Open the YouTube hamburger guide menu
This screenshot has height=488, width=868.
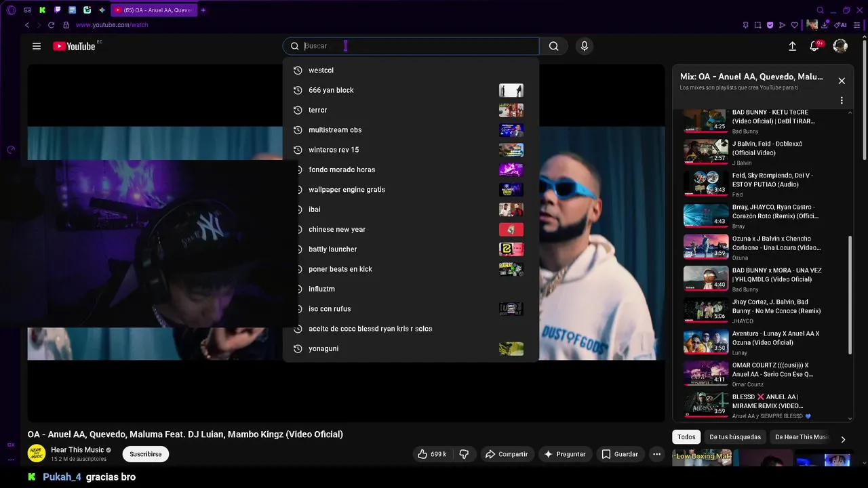(x=37, y=46)
